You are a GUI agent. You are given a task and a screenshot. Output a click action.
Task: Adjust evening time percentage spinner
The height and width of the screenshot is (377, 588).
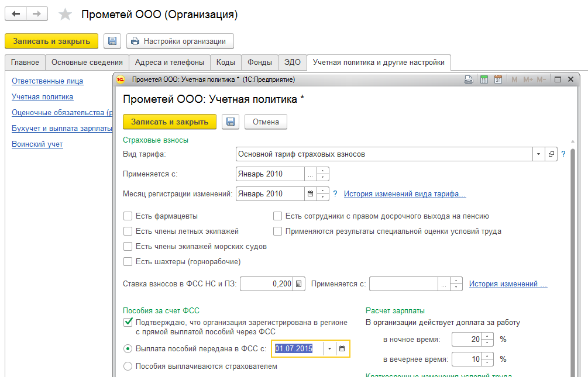[x=487, y=359]
